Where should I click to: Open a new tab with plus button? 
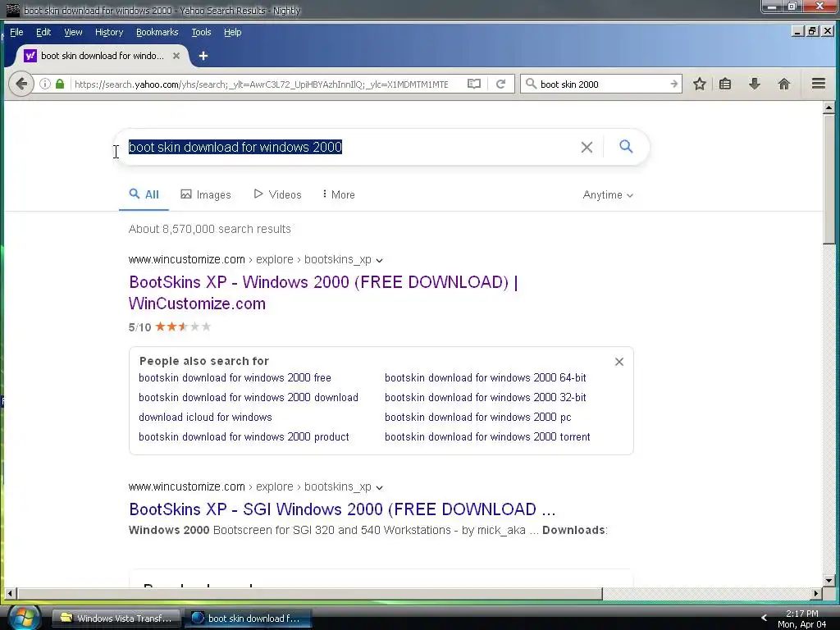click(x=203, y=56)
